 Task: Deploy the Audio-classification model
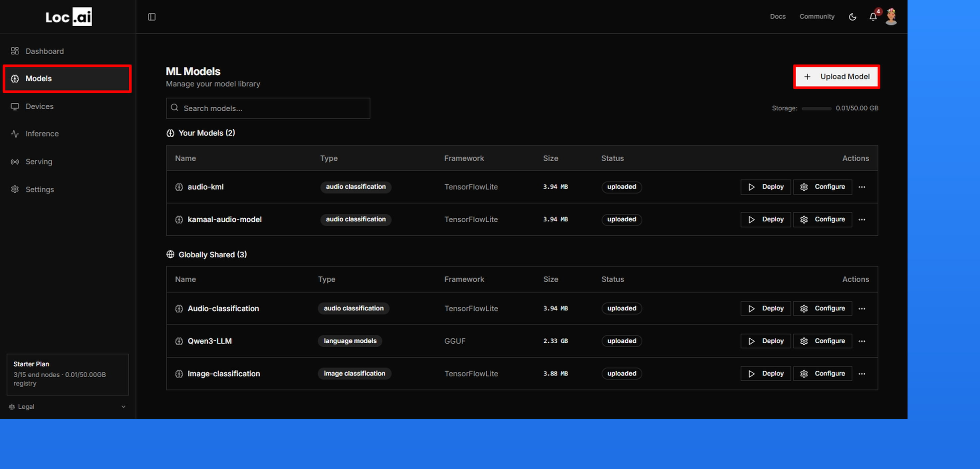click(x=766, y=308)
